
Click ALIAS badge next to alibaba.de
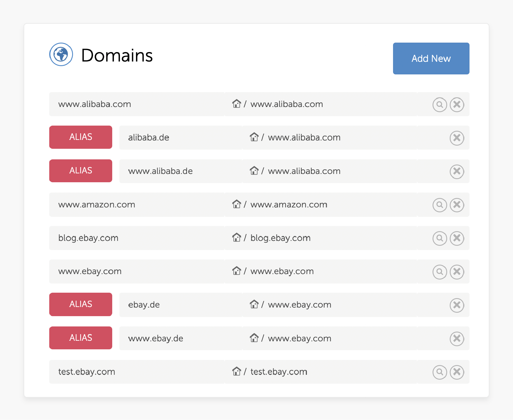[x=81, y=137]
